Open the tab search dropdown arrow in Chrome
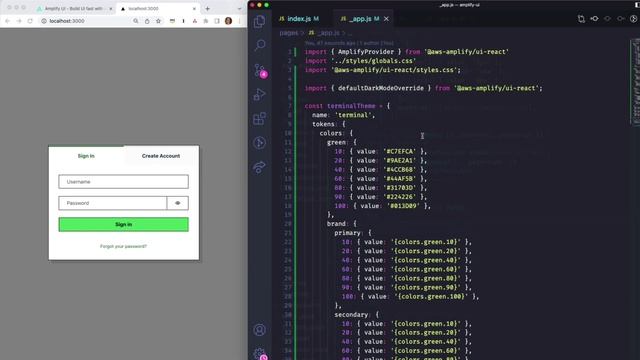The height and width of the screenshot is (360, 640). 239,9
